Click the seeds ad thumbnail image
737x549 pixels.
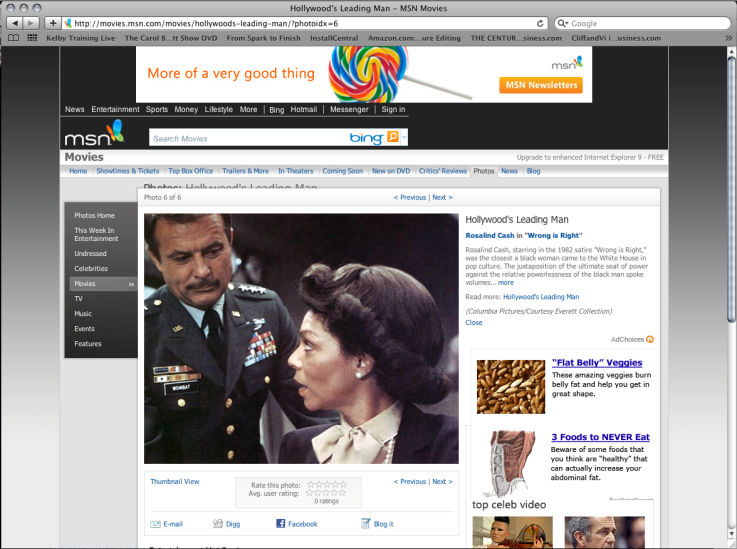511,387
